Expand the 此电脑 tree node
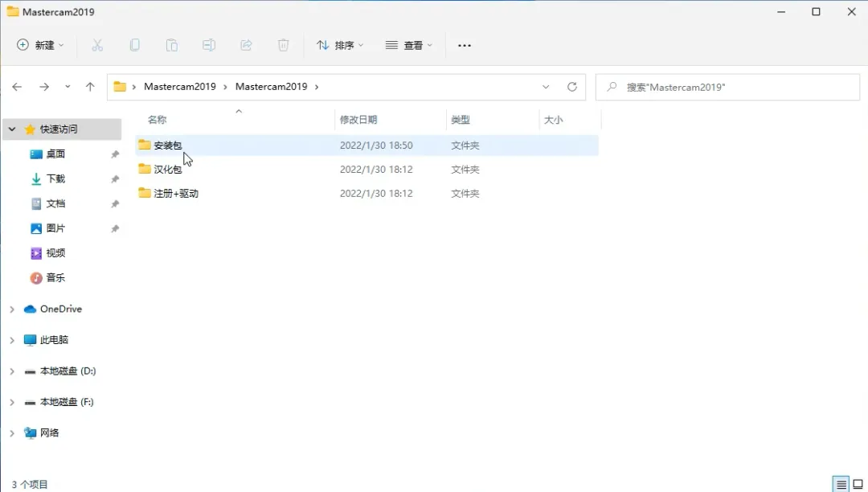This screenshot has height=492, width=868. coord(12,340)
